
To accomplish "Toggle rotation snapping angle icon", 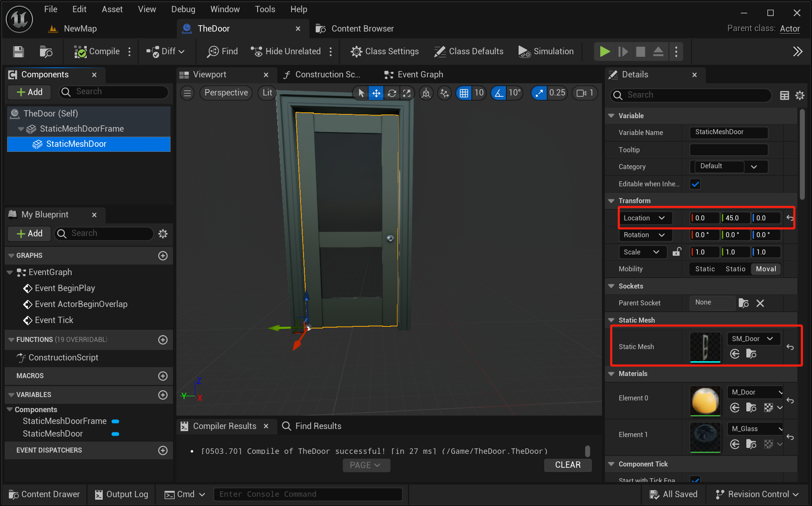I will (499, 93).
